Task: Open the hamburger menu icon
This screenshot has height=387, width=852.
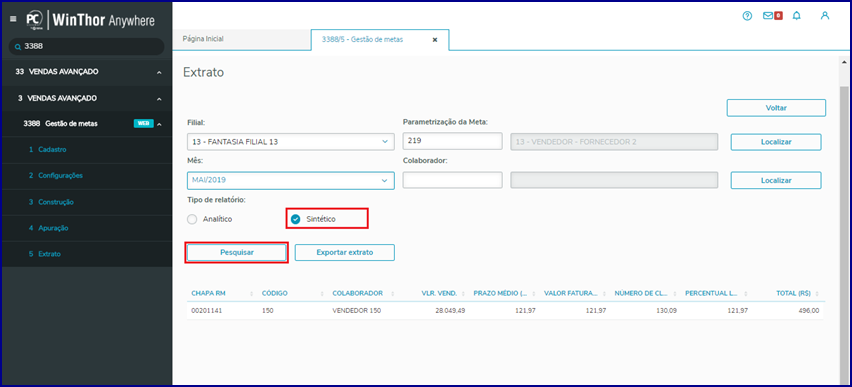Action: (13, 19)
